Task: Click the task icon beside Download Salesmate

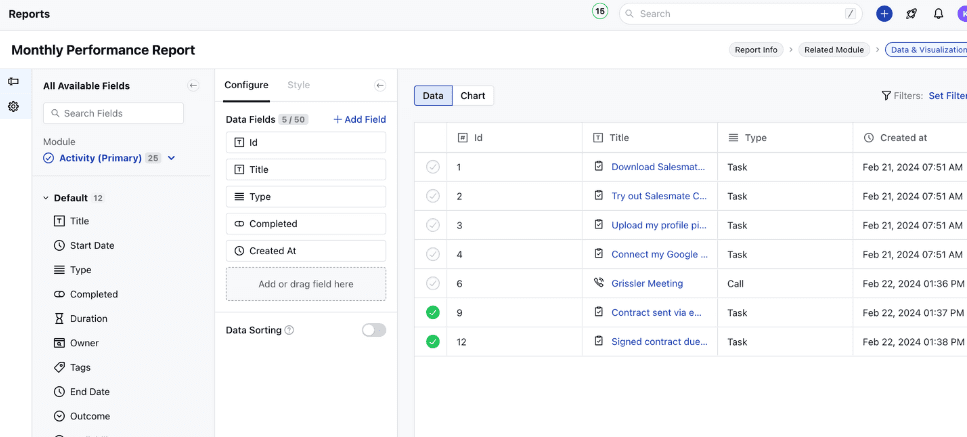Action: click(x=598, y=166)
